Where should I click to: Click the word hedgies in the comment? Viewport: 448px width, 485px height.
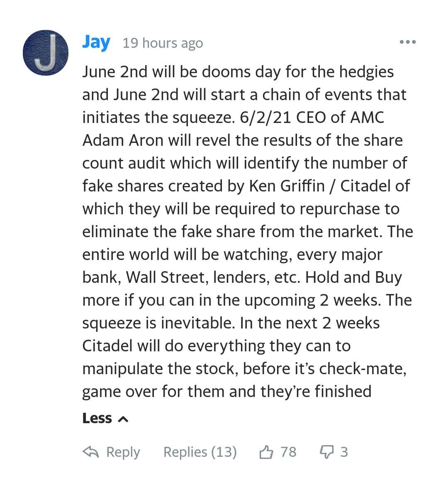366,72
